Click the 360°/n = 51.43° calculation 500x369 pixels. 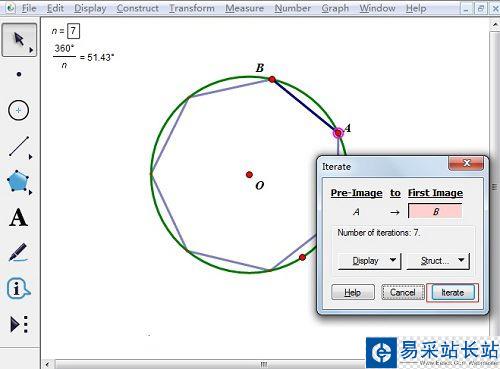[x=84, y=57]
